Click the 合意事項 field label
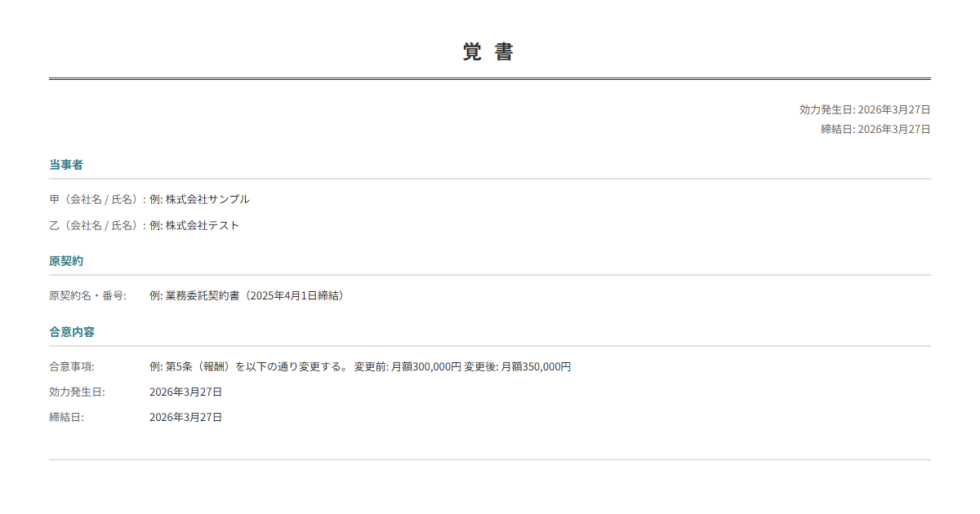 click(72, 367)
